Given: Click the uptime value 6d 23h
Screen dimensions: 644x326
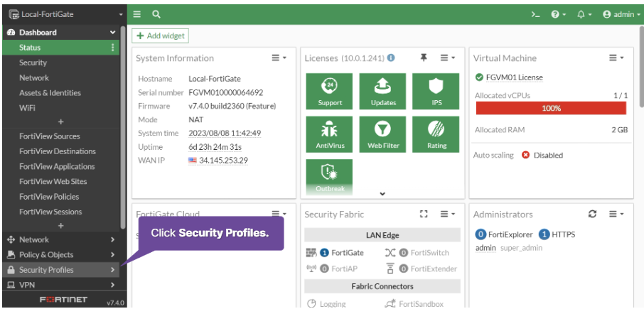Looking at the screenshot, I should [x=215, y=147].
